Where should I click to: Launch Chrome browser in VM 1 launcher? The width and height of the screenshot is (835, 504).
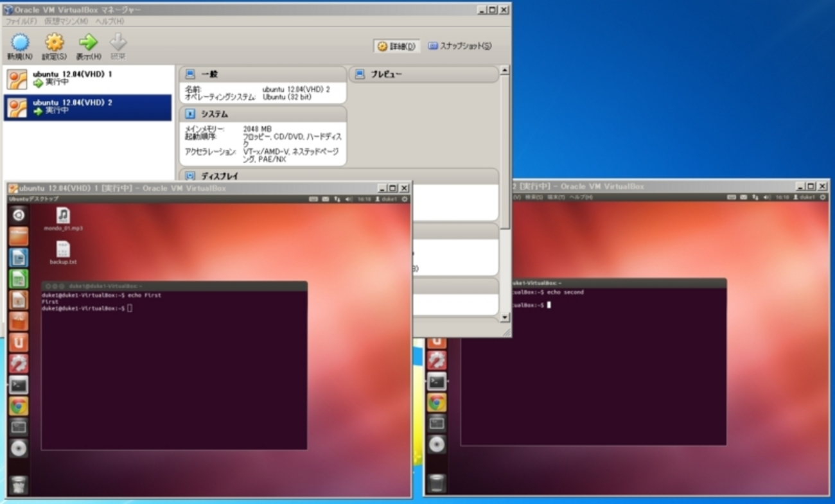tap(19, 406)
